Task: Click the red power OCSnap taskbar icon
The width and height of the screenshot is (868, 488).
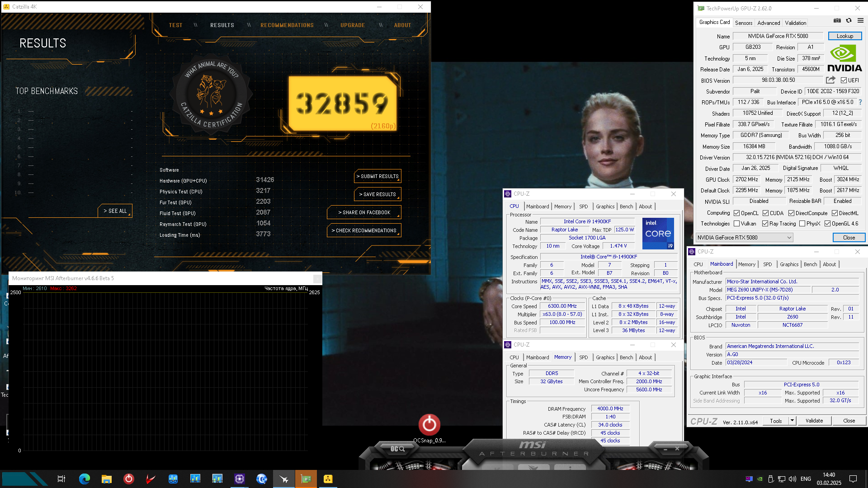Action: 128,479
